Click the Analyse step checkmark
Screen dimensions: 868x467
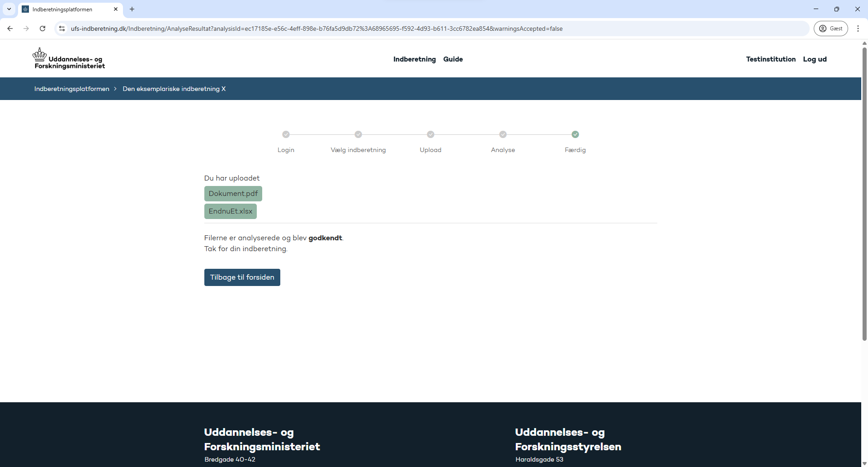pyautogui.click(x=503, y=134)
